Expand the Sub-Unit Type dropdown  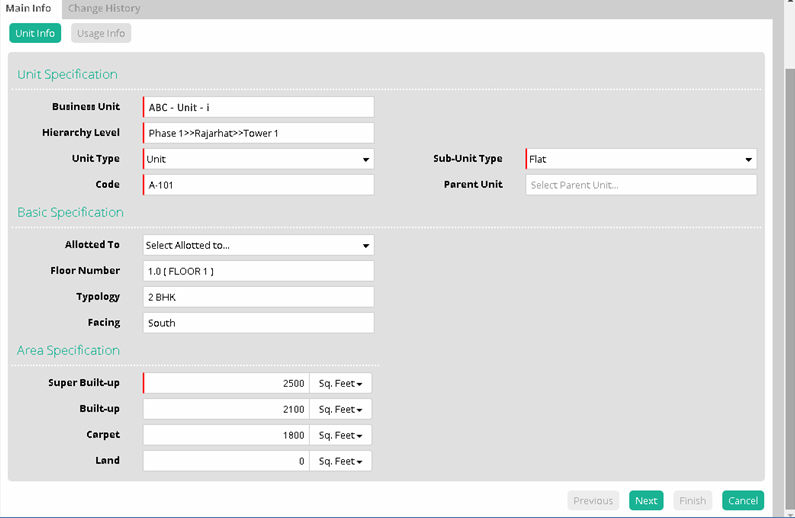pos(641,159)
